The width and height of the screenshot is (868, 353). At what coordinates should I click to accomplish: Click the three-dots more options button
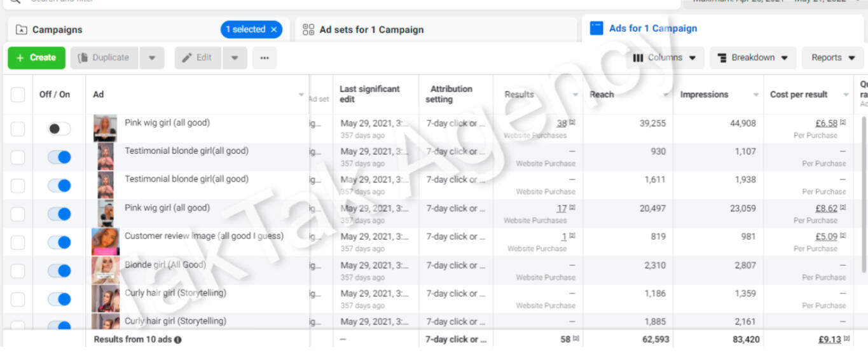coord(265,58)
